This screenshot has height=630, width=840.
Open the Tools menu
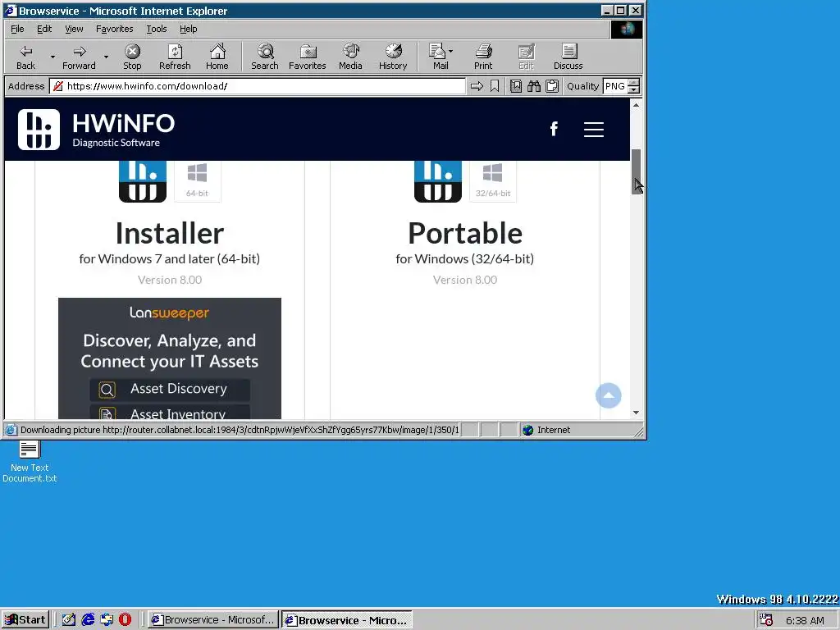pyautogui.click(x=157, y=29)
